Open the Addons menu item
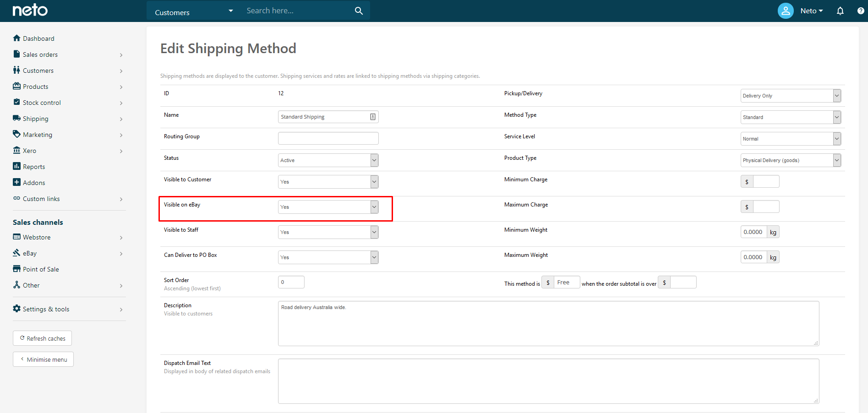The image size is (868, 413). [x=34, y=183]
